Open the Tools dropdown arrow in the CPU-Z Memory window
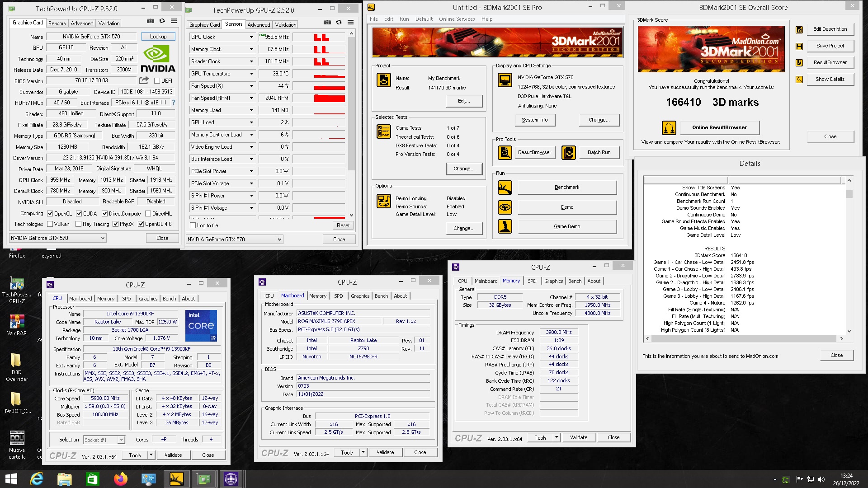The width and height of the screenshot is (868, 488). (x=557, y=437)
